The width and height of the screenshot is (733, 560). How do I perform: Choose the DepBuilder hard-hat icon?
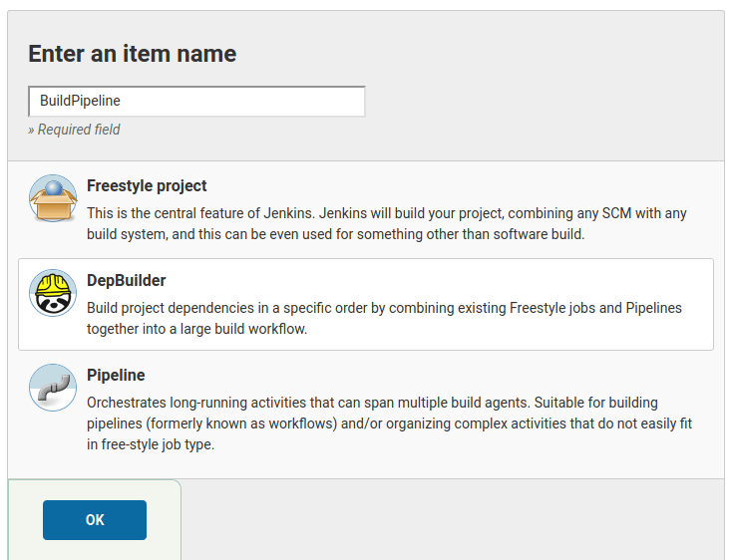tap(53, 293)
